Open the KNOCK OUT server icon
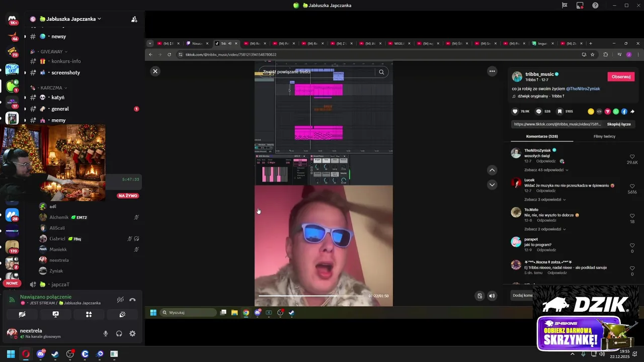Viewport: 644px width, 362px height. (12, 69)
